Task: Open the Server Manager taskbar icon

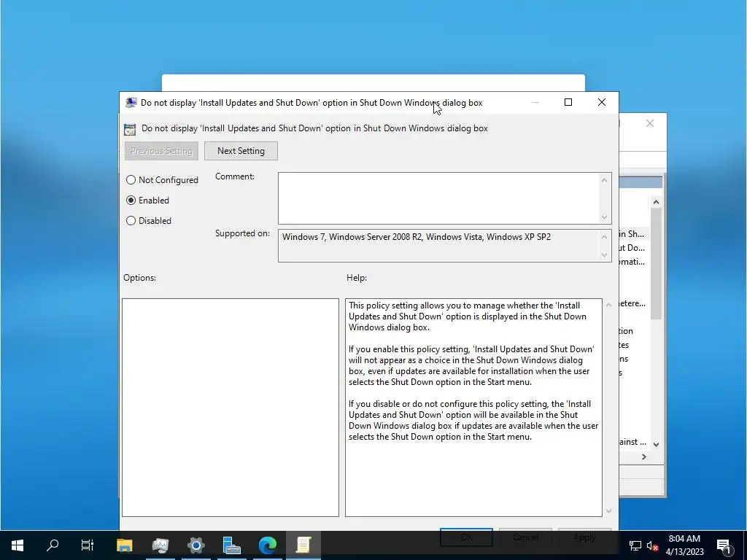Action: pyautogui.click(x=231, y=545)
